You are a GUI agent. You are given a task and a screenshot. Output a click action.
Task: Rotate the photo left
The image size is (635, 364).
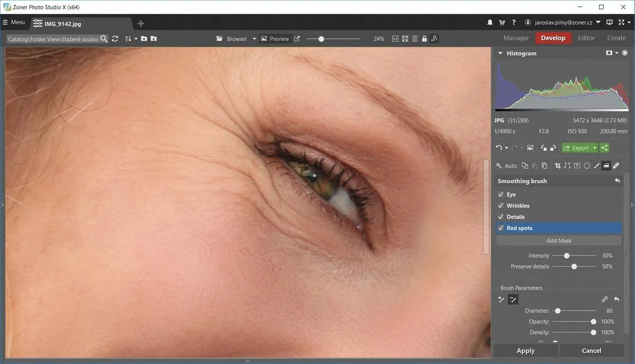point(543,148)
